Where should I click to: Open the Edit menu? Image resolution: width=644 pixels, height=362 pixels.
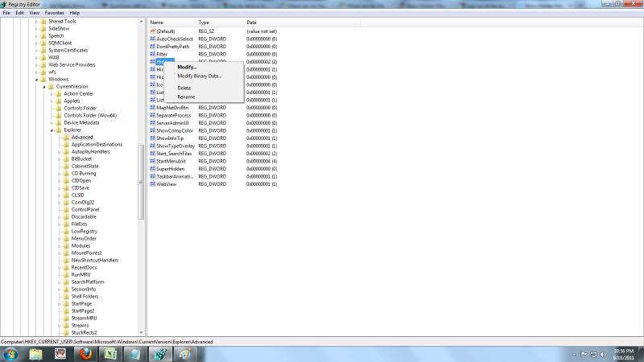point(19,13)
